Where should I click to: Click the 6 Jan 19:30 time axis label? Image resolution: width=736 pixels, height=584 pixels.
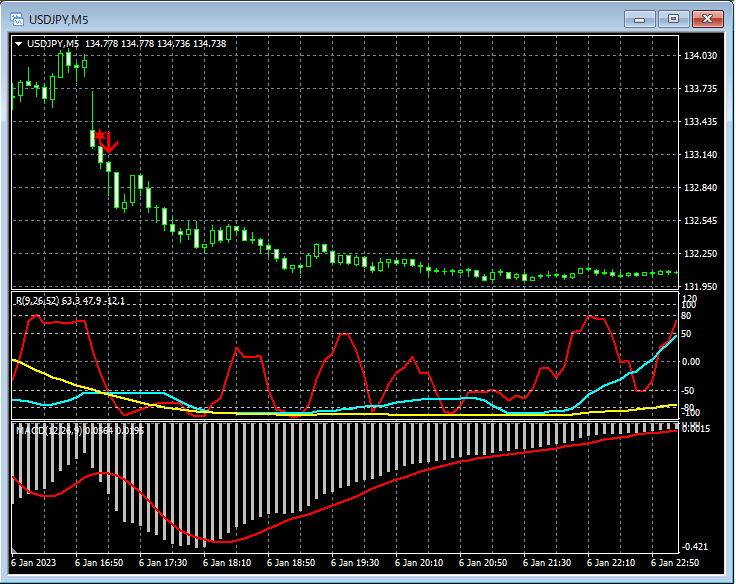click(x=355, y=562)
